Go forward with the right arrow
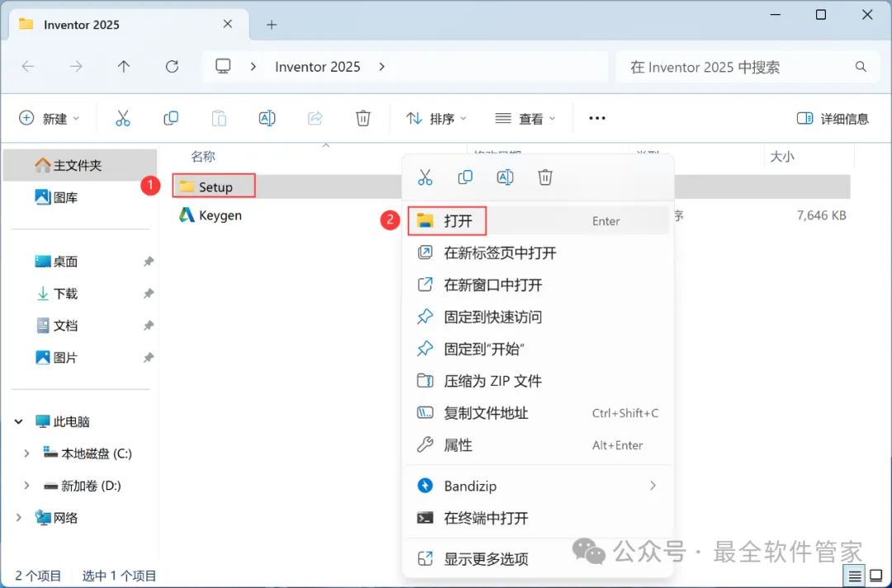 pos(76,67)
